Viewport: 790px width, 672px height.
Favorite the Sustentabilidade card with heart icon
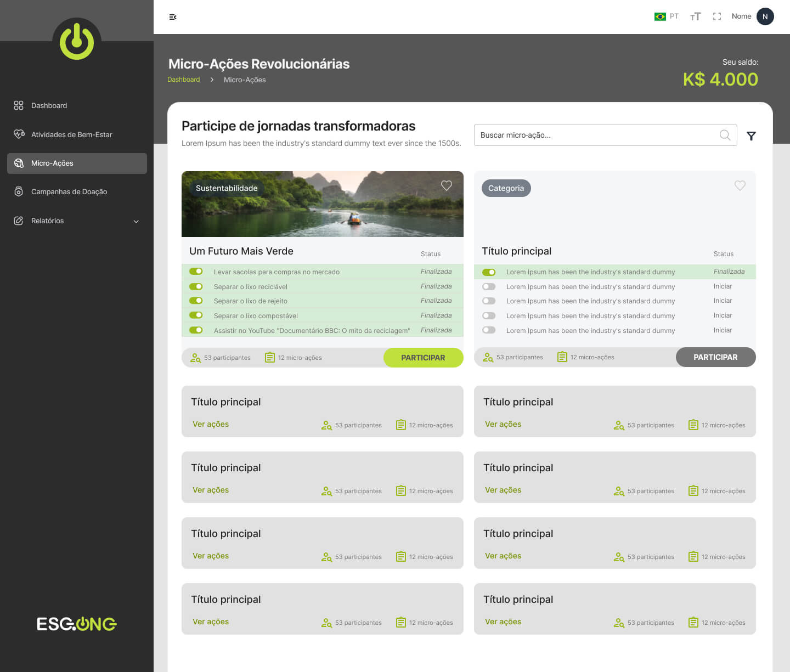pos(447,186)
